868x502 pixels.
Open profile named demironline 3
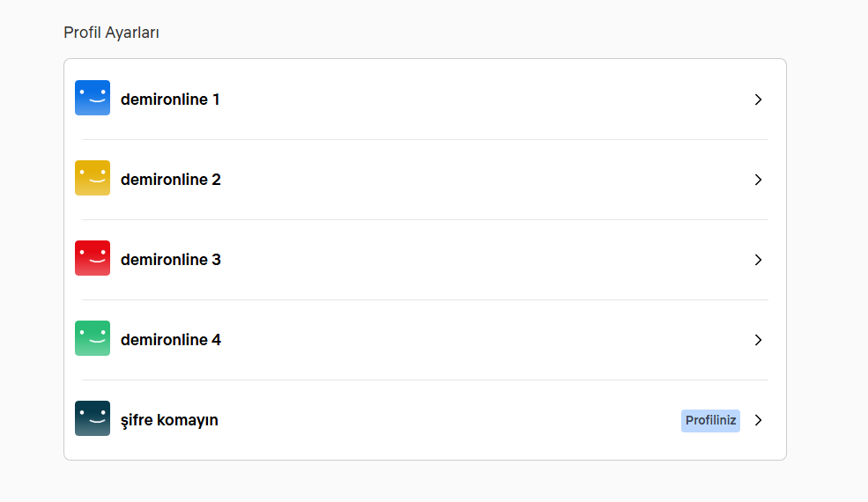click(170, 260)
